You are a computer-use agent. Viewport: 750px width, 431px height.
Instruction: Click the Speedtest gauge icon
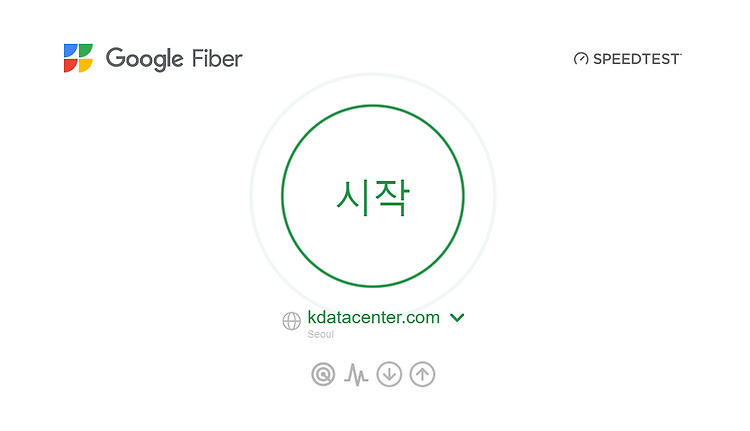581,59
